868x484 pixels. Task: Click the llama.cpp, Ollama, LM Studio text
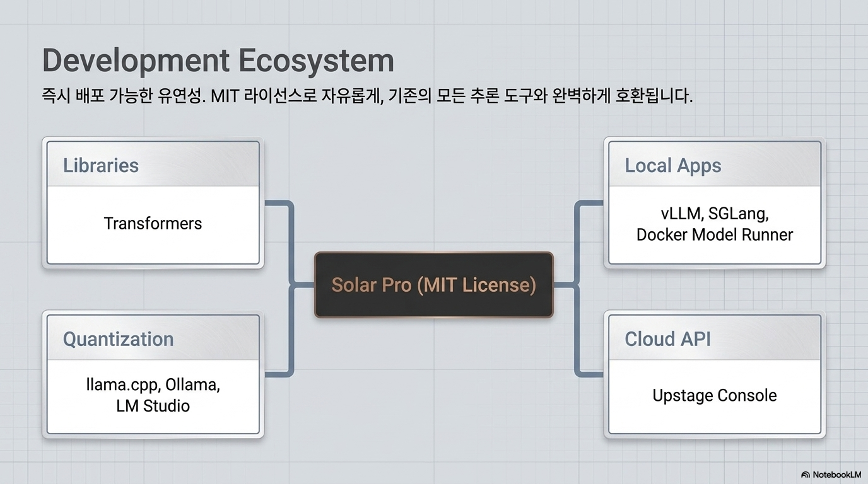pos(153,395)
